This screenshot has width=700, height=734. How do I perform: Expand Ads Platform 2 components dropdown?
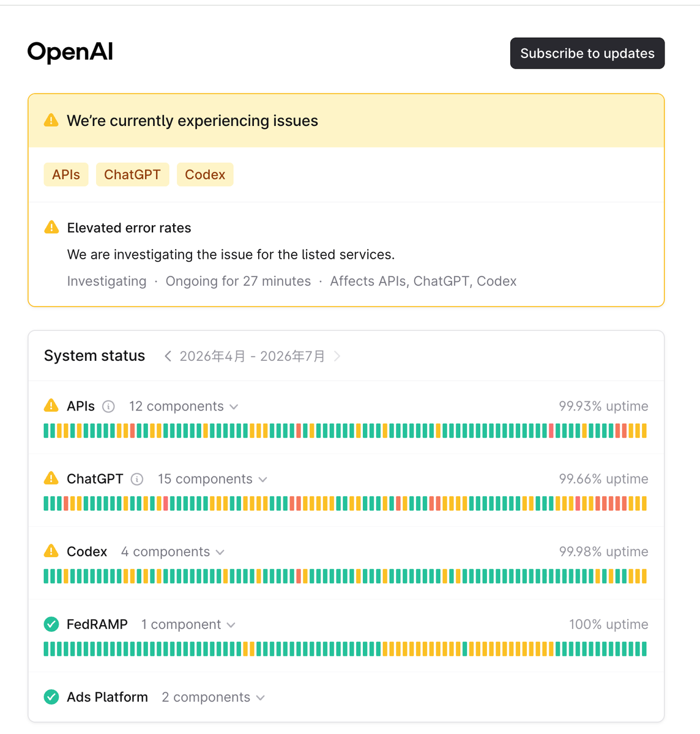tap(213, 698)
